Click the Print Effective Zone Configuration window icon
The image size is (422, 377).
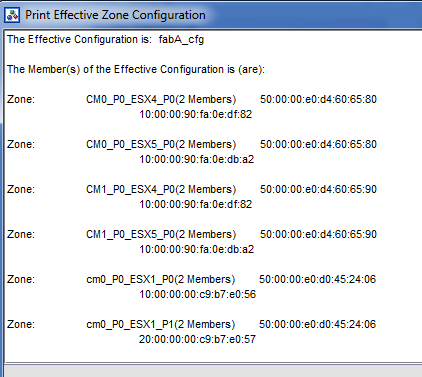click(x=12, y=15)
